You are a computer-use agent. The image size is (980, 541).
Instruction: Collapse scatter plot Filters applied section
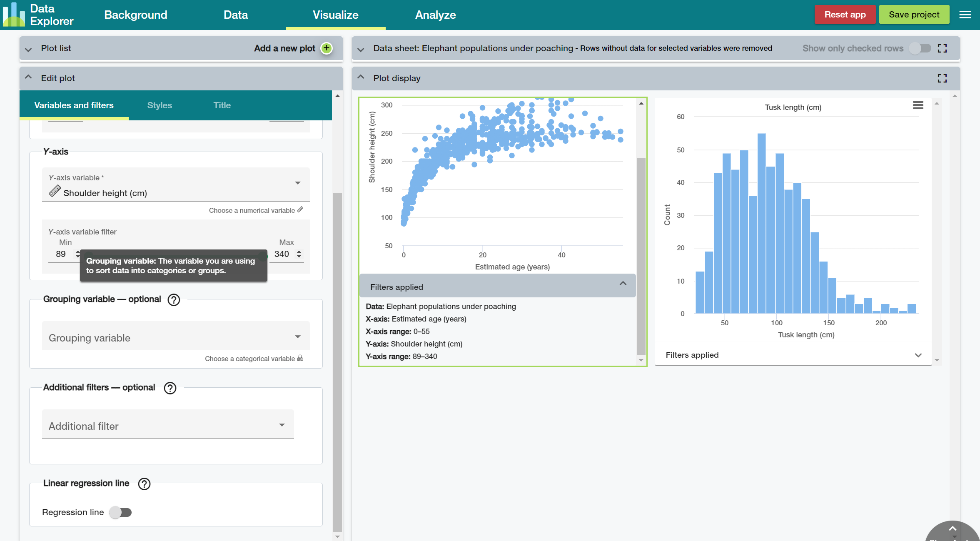[497, 286]
